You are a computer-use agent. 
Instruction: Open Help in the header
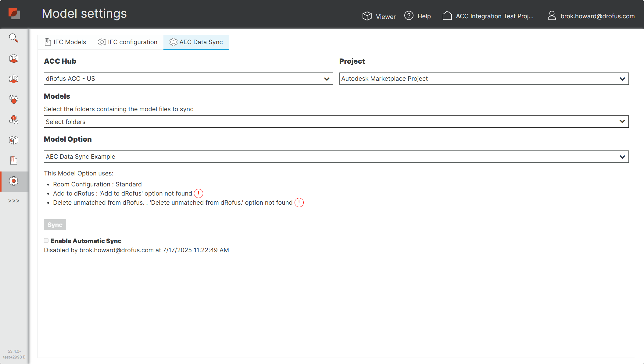417,16
